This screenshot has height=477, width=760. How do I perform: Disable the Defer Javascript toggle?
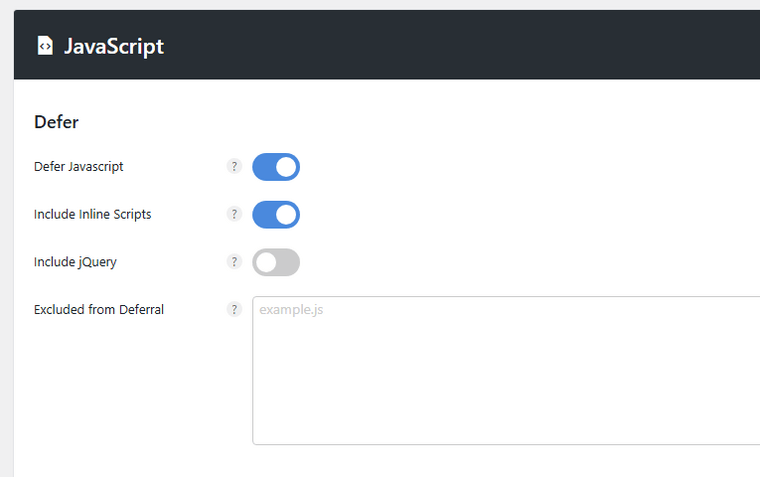point(276,167)
